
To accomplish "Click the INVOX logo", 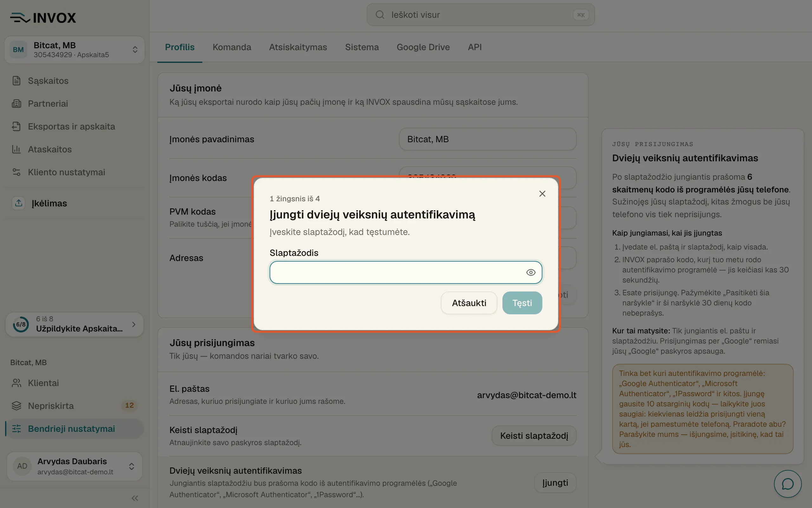I will pyautogui.click(x=43, y=18).
